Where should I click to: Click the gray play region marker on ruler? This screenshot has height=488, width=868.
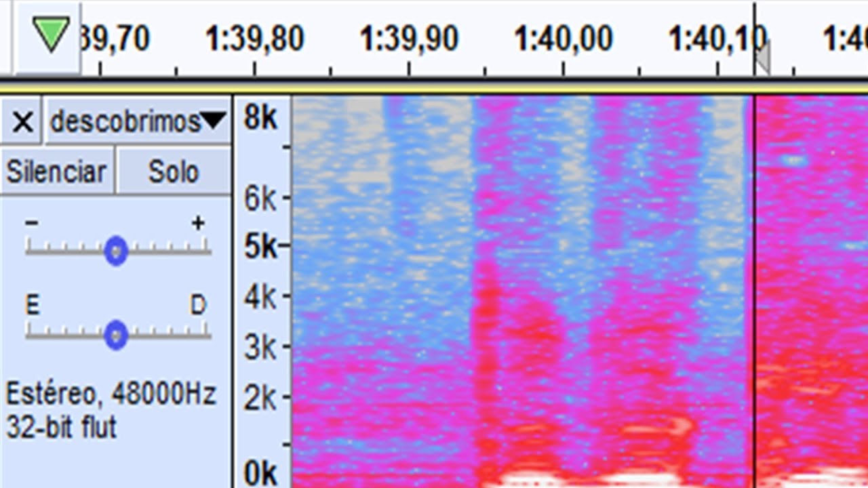click(763, 58)
